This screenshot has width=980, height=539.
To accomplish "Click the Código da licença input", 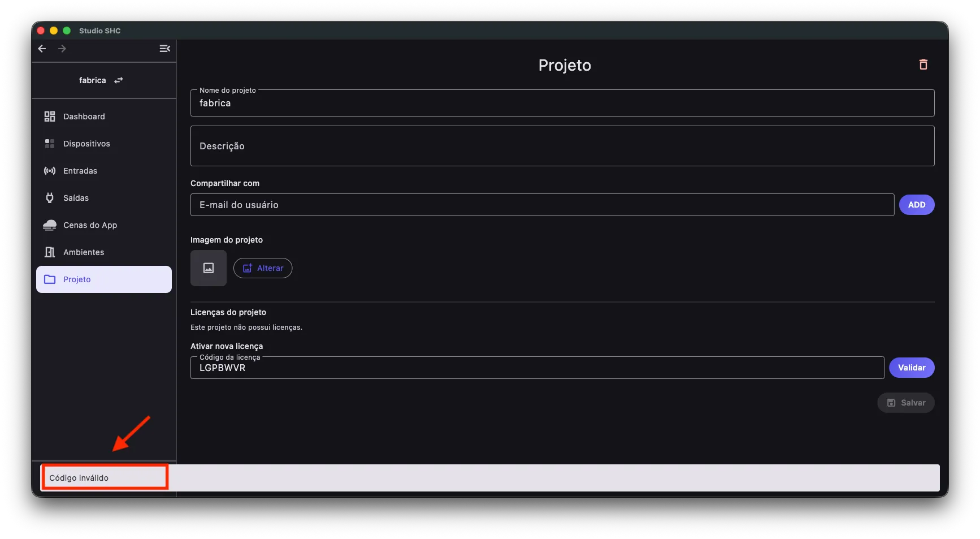I will point(537,368).
